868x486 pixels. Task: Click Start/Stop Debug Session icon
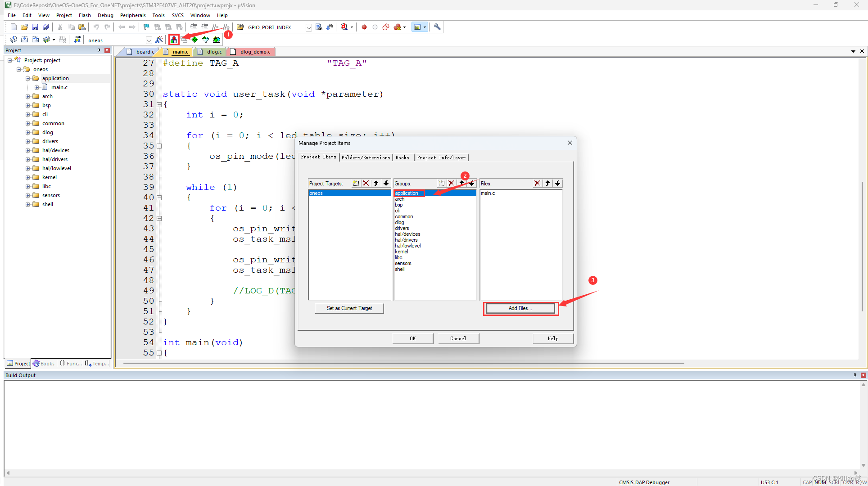[x=344, y=27]
